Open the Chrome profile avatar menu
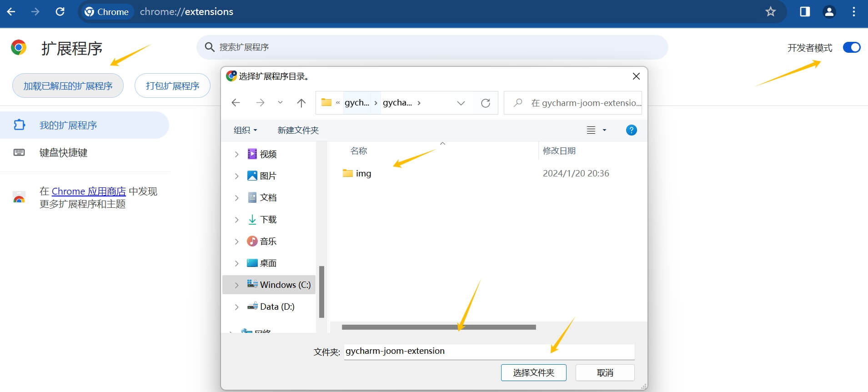 pyautogui.click(x=829, y=12)
